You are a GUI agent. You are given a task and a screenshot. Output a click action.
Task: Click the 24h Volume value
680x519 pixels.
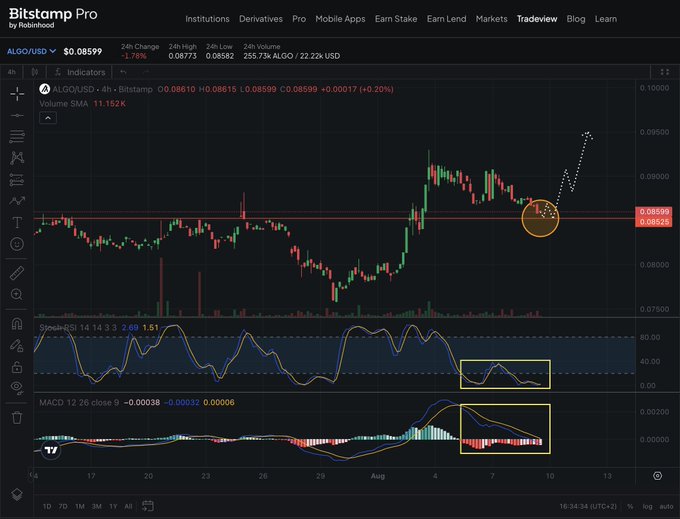click(291, 56)
